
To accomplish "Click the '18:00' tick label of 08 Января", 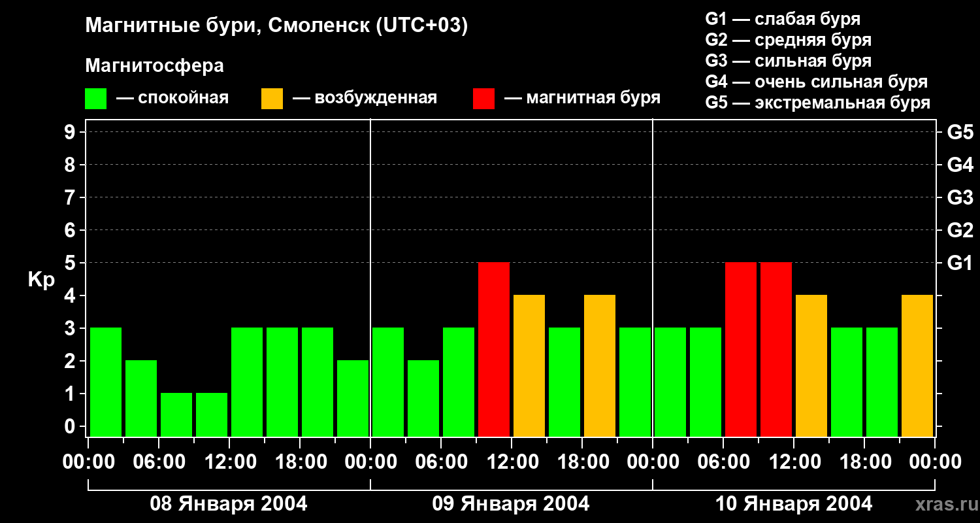I will [x=300, y=462].
